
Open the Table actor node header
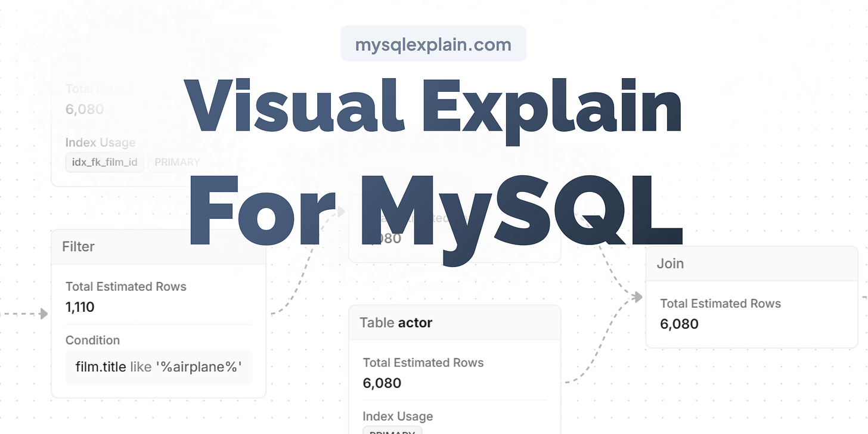[x=455, y=323]
